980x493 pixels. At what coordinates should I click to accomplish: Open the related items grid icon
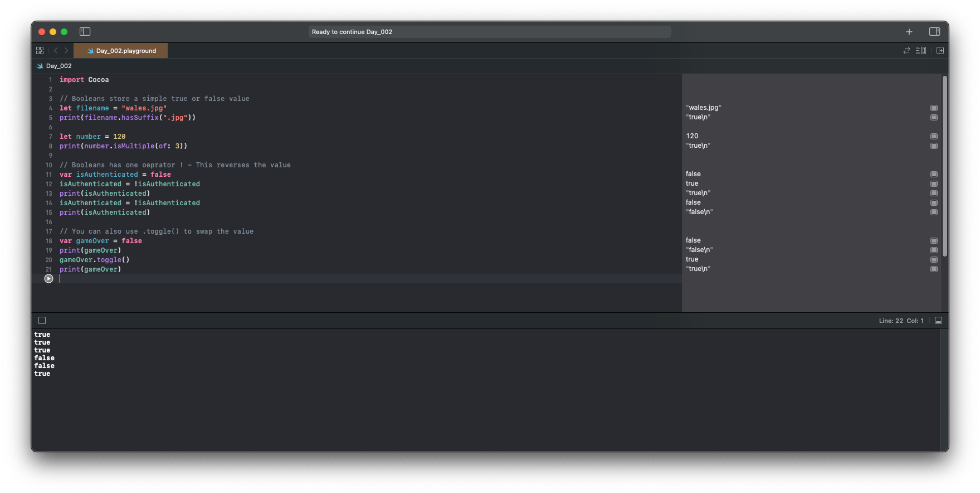tap(40, 50)
